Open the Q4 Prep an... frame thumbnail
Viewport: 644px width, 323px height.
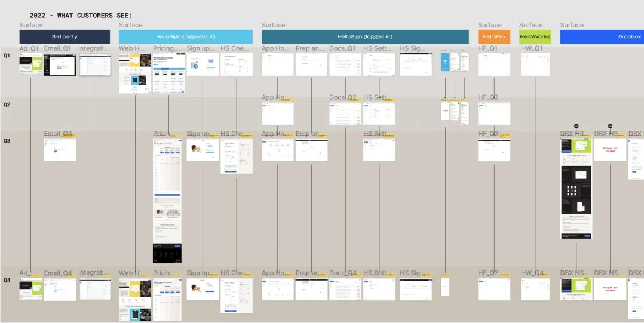click(x=311, y=290)
